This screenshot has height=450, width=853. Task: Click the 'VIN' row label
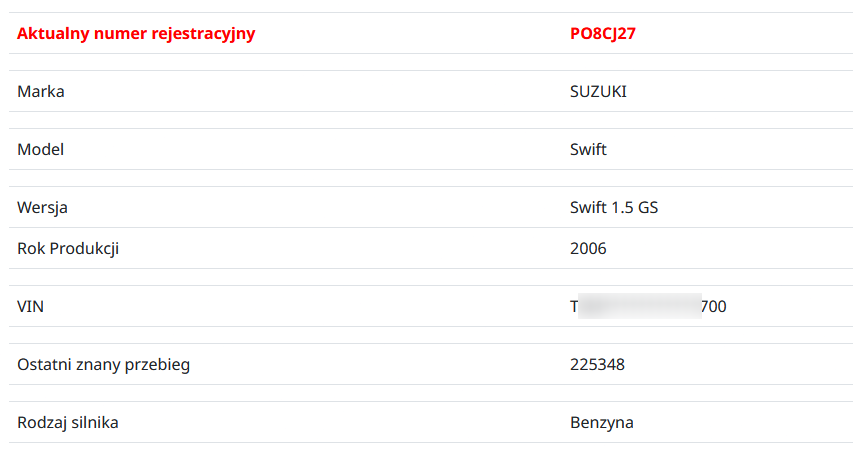coord(31,306)
